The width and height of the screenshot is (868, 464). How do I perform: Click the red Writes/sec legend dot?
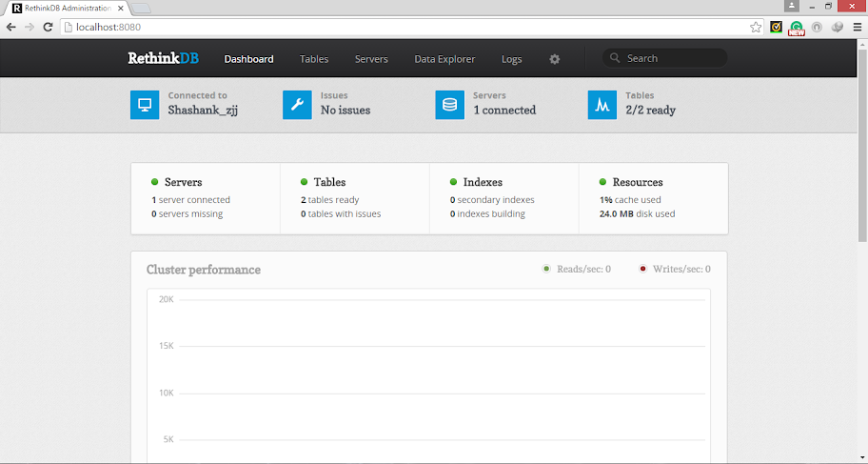point(642,269)
